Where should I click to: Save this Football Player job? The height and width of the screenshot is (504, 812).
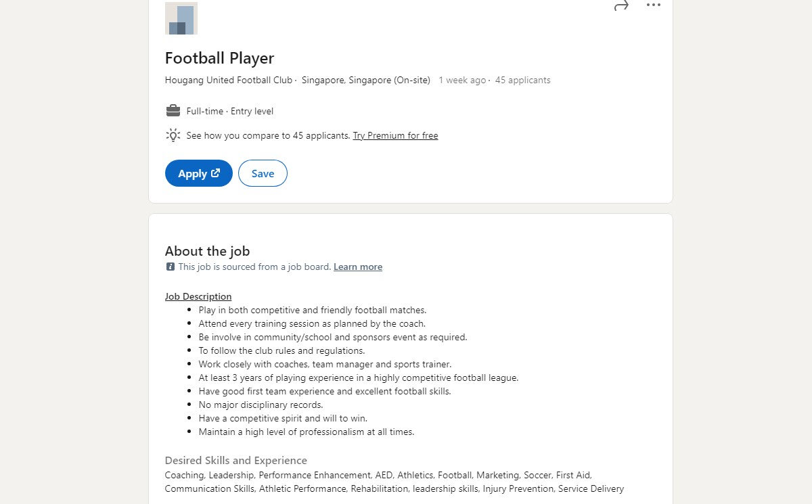pyautogui.click(x=263, y=173)
